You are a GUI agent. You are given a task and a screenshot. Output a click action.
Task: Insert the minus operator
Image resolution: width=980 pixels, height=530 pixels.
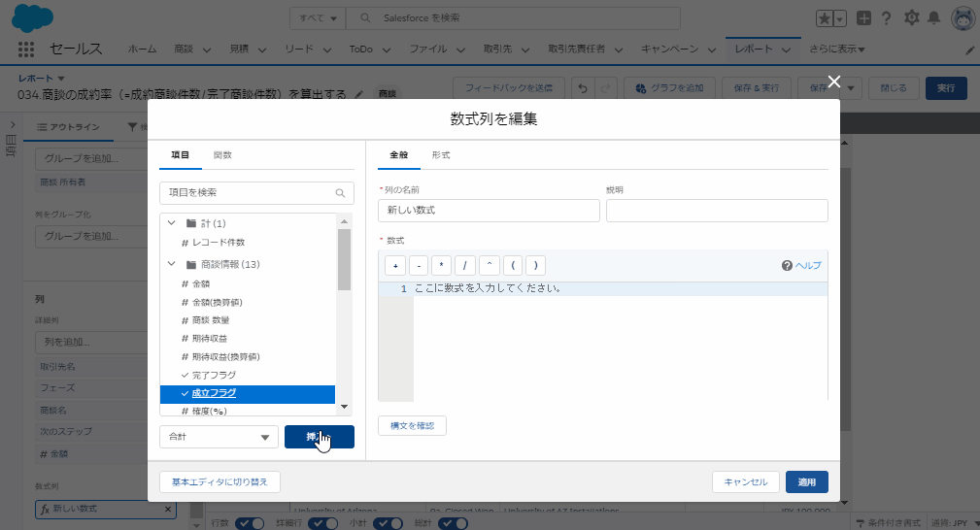[418, 266]
